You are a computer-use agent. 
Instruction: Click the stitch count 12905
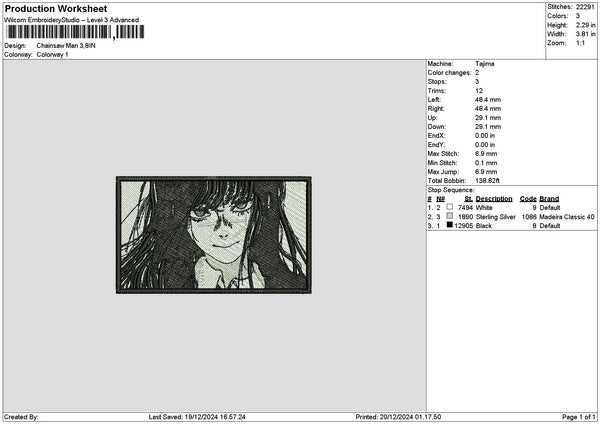[x=464, y=226]
